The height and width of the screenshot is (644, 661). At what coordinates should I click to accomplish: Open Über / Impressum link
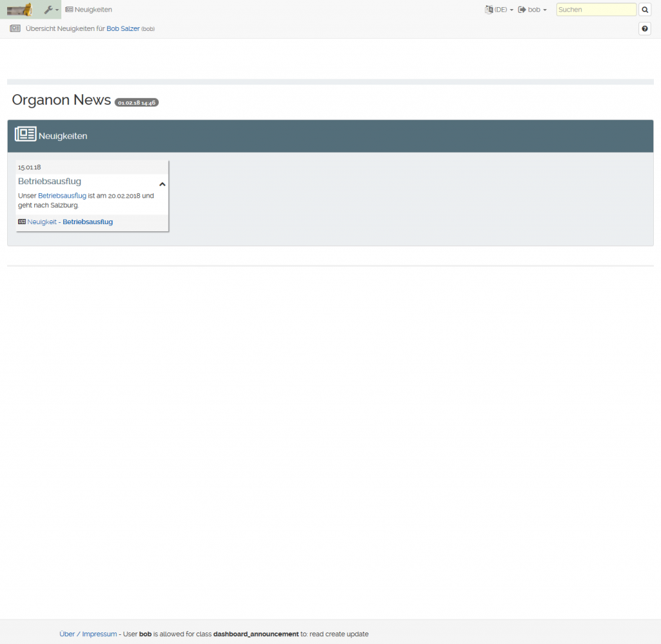click(88, 634)
